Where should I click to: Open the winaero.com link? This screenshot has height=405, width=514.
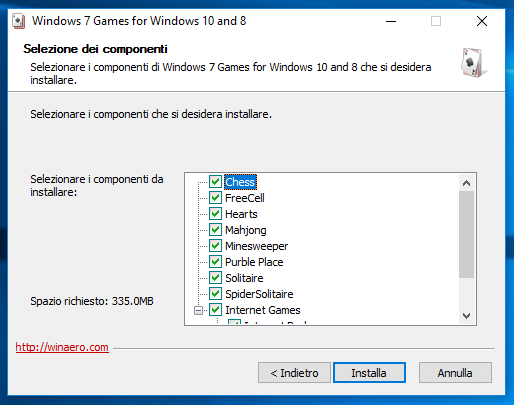pyautogui.click(x=62, y=347)
